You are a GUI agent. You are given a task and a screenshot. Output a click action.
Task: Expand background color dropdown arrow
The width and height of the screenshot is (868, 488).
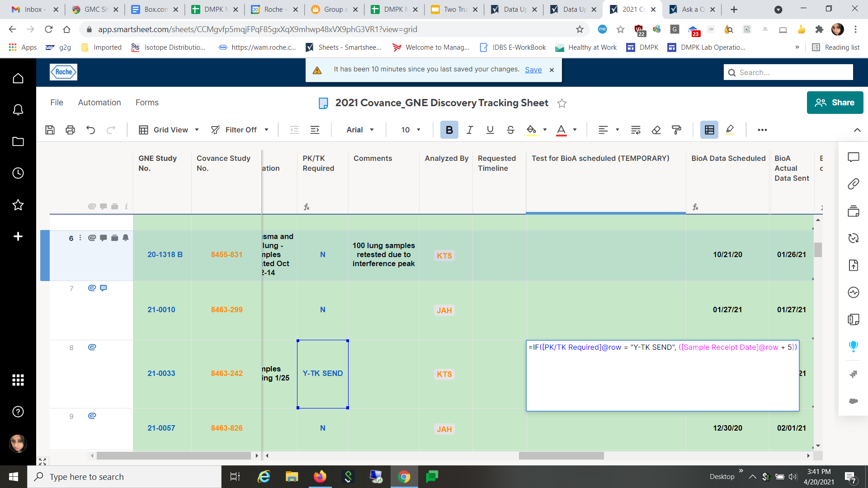tap(545, 130)
